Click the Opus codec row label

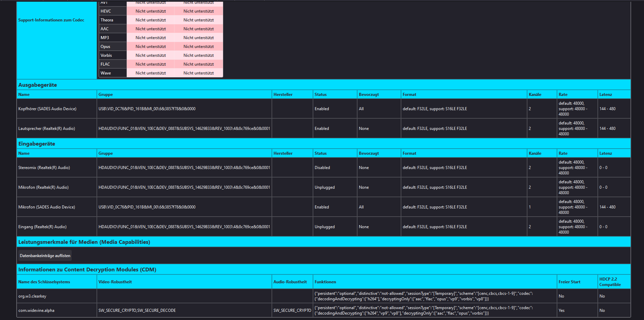tap(105, 47)
